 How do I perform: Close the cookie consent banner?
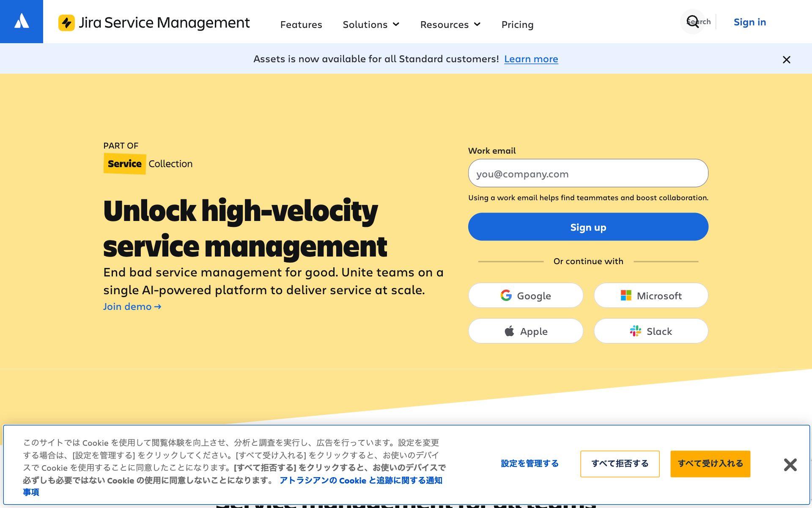tap(790, 465)
